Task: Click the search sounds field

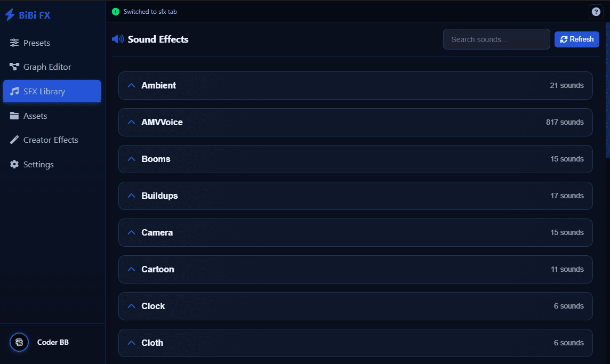Action: tap(496, 39)
